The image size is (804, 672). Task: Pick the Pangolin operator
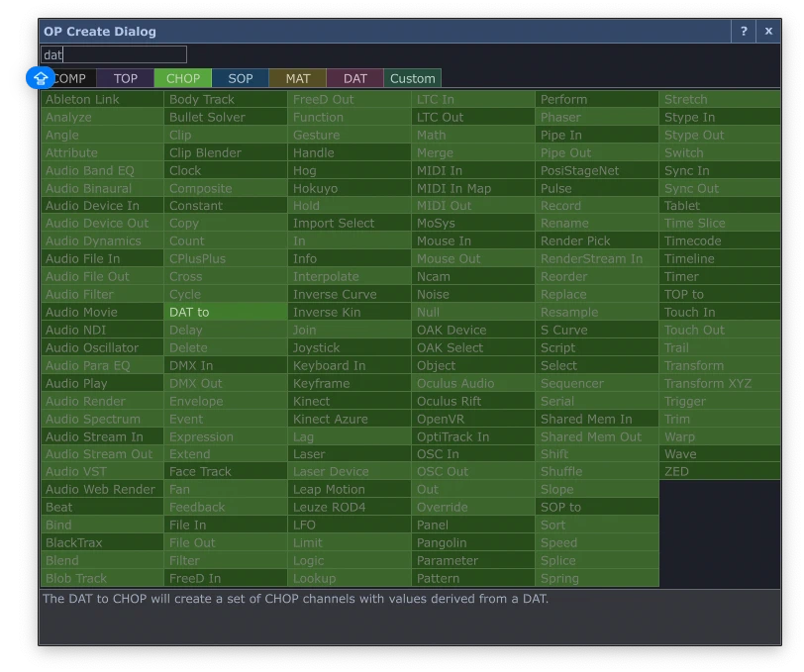point(472,542)
